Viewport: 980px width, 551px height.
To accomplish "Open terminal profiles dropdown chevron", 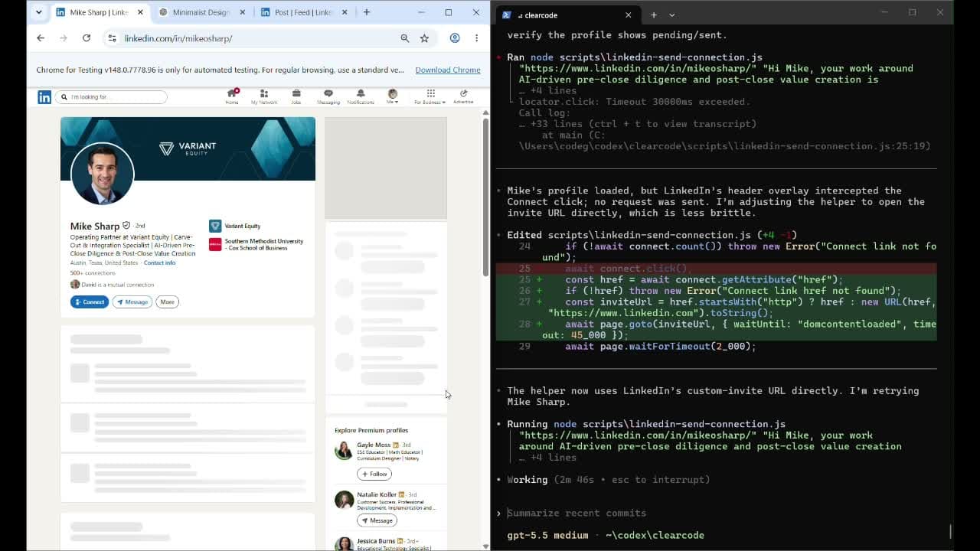I will tap(672, 15).
